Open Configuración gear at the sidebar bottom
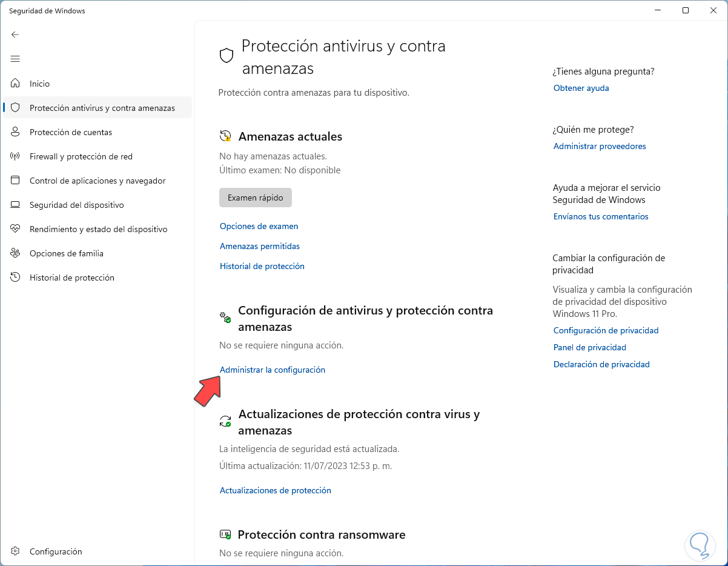This screenshot has width=728, height=566. click(x=16, y=551)
